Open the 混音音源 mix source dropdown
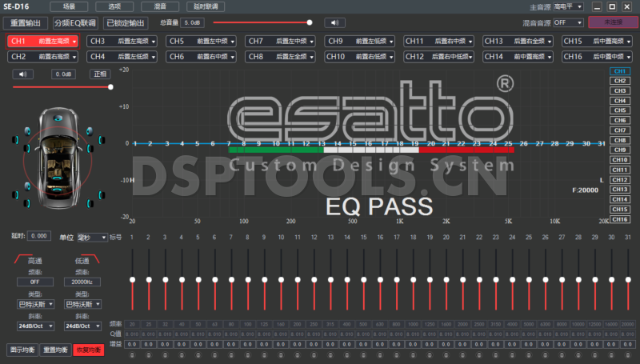 [x=568, y=23]
